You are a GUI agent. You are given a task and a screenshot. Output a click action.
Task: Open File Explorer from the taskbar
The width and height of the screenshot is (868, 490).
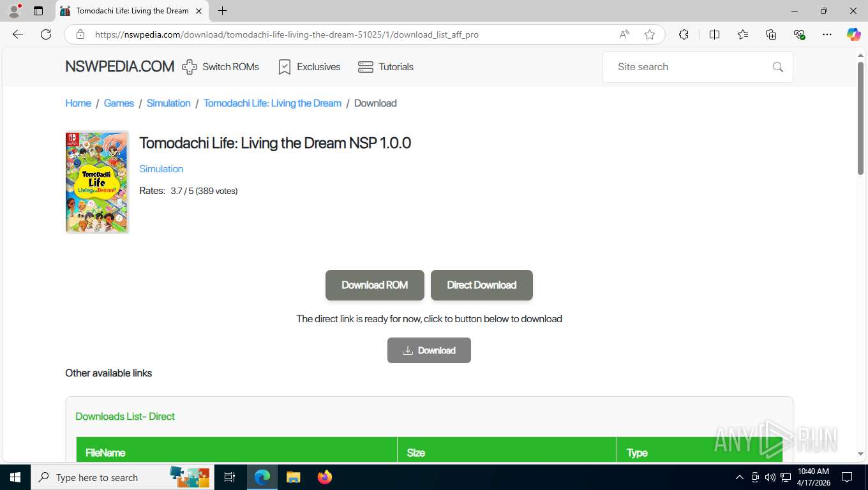[x=293, y=477]
